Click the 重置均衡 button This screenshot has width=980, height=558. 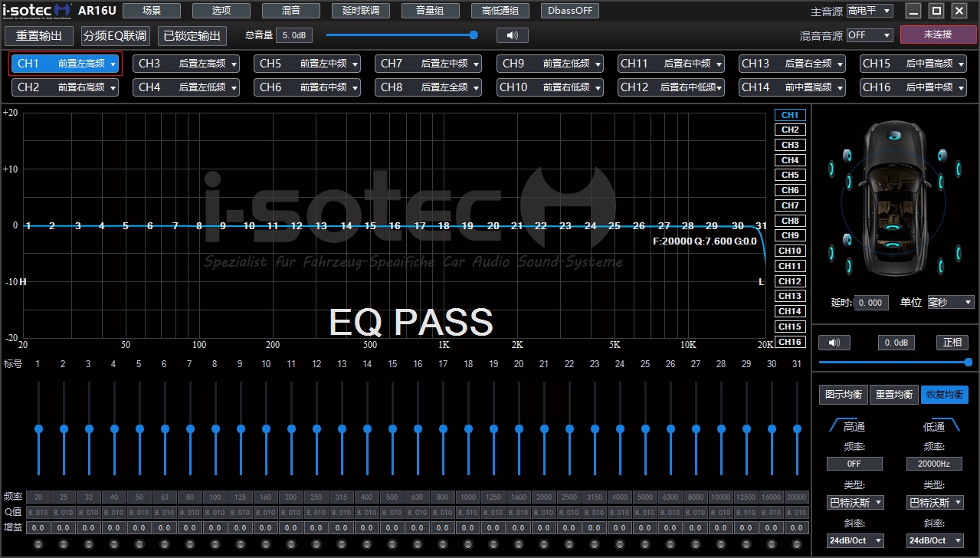894,395
